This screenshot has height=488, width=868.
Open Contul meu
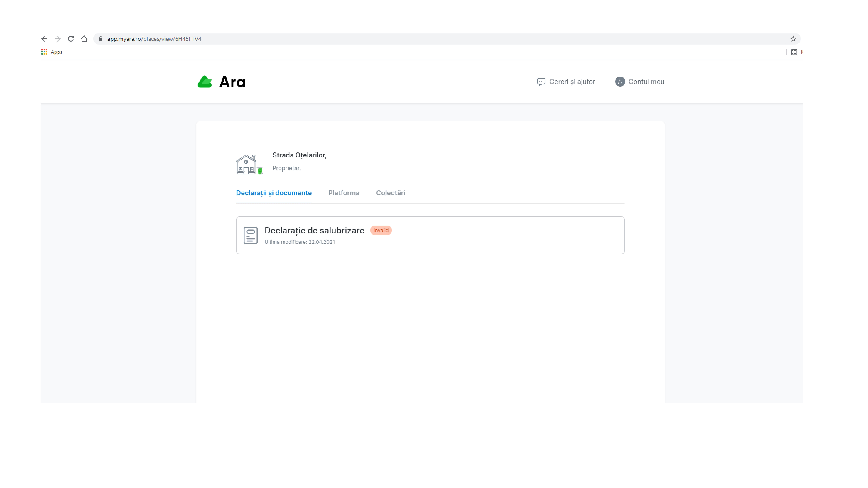pyautogui.click(x=646, y=82)
